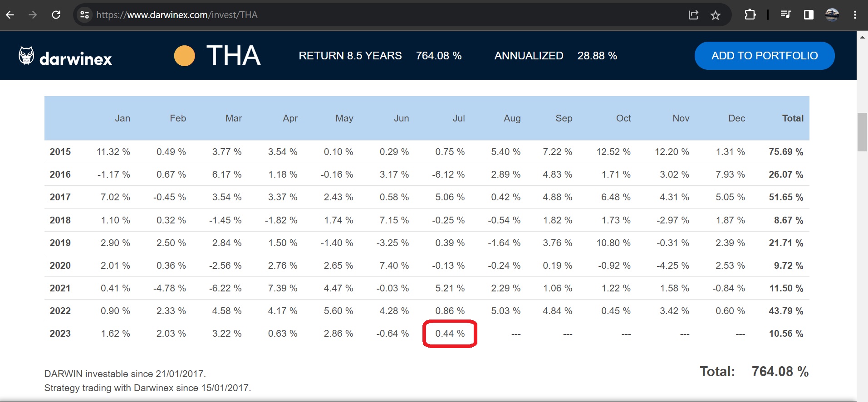The width and height of the screenshot is (868, 402).
Task: Click the browser forward arrow
Action: point(33,15)
